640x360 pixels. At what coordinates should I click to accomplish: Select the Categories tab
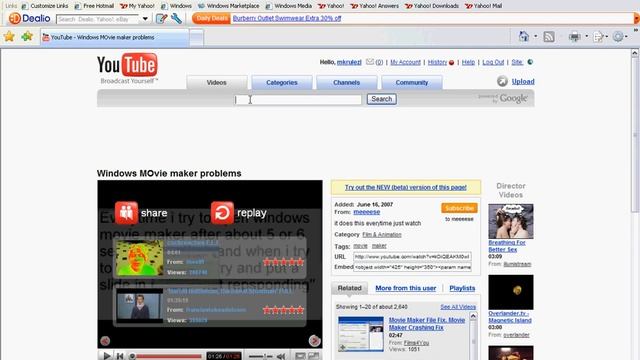coord(282,82)
